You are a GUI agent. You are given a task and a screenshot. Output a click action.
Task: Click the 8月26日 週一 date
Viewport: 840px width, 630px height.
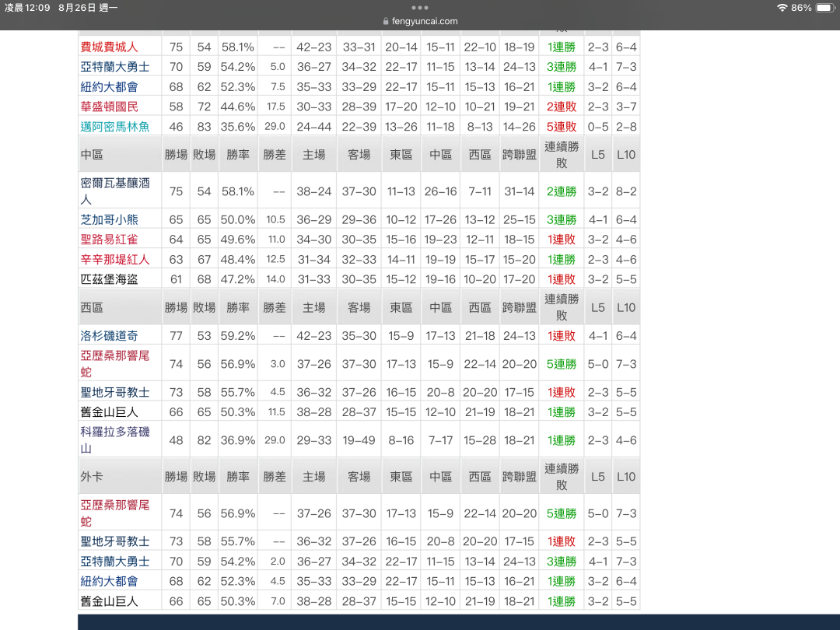point(88,8)
